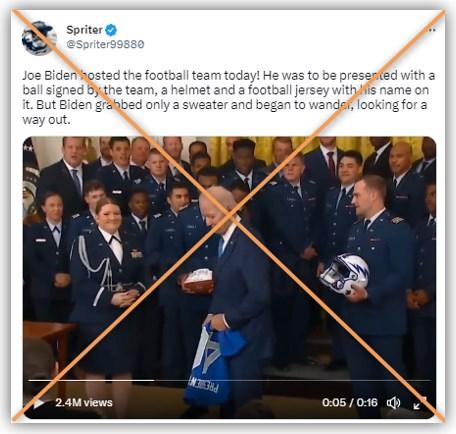Open Spriter's profile avatar picture

click(x=38, y=38)
